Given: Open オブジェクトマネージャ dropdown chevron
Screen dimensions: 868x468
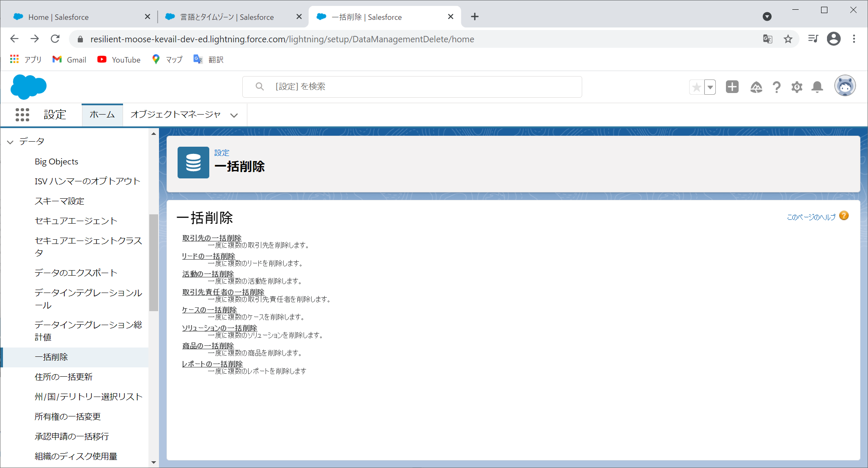Looking at the screenshot, I should point(234,115).
